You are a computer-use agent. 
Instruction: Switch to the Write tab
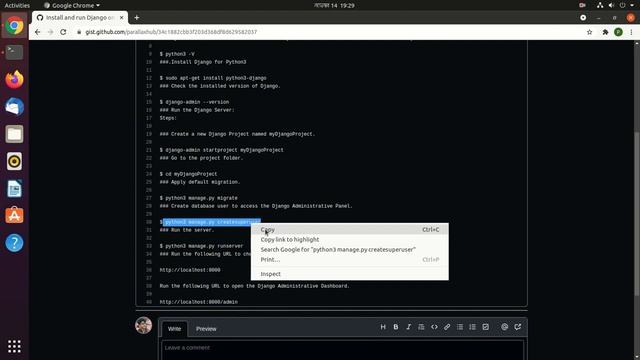(174, 329)
